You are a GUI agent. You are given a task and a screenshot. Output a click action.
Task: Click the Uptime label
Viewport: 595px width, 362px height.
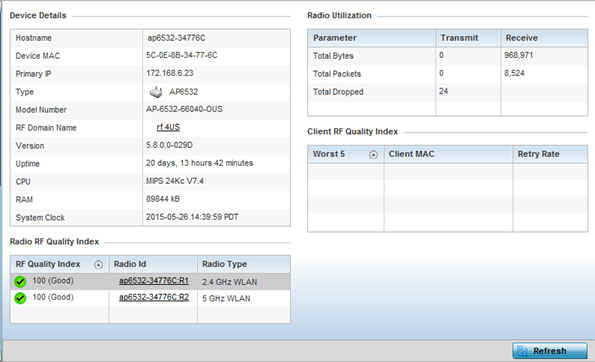(27, 164)
